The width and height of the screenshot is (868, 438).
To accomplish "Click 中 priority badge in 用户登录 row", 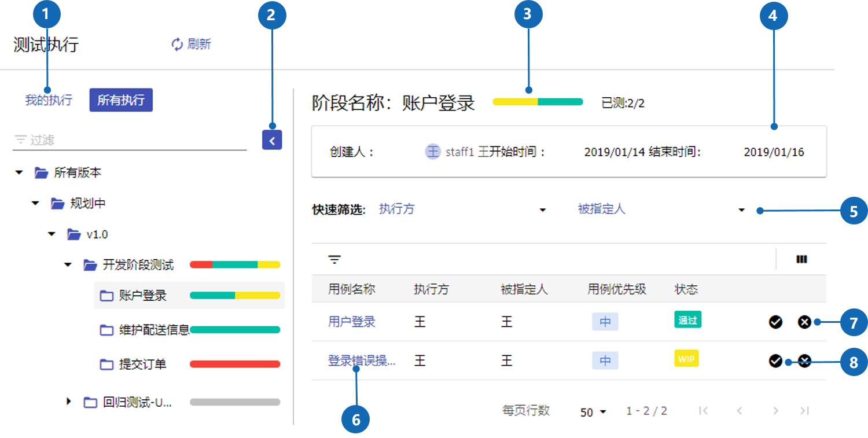I will 605,322.
